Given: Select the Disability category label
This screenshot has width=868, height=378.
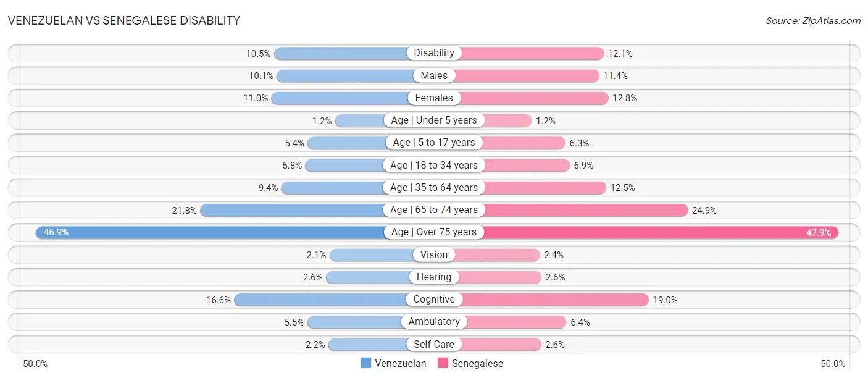Looking at the screenshot, I should tap(434, 53).
